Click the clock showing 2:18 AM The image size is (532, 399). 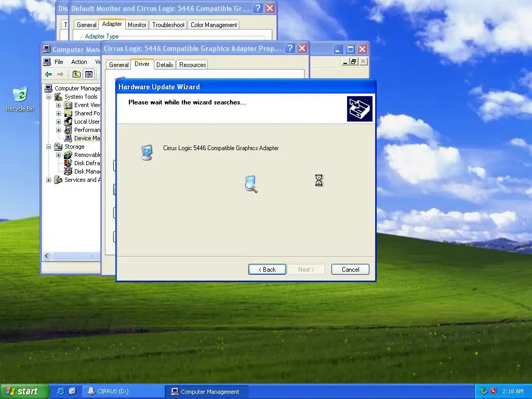513,391
